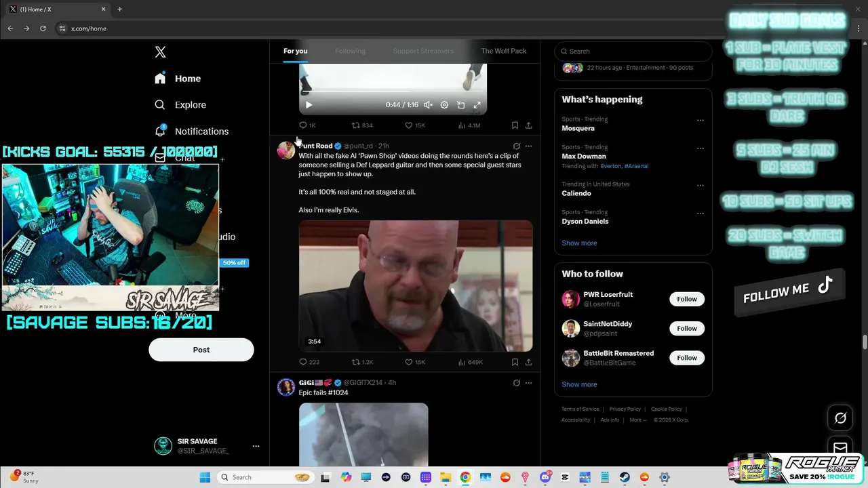Repost the top post with 834 reposts
The image size is (868, 488).
[362, 125]
